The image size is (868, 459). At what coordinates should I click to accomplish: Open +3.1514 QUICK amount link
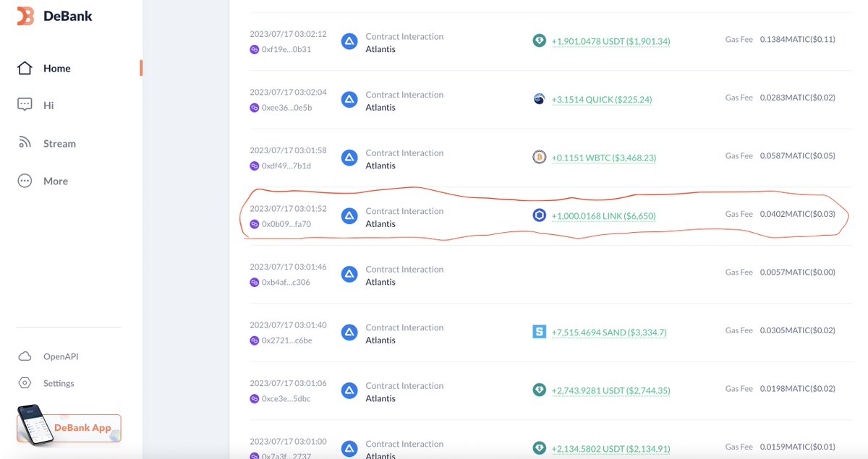click(x=602, y=100)
